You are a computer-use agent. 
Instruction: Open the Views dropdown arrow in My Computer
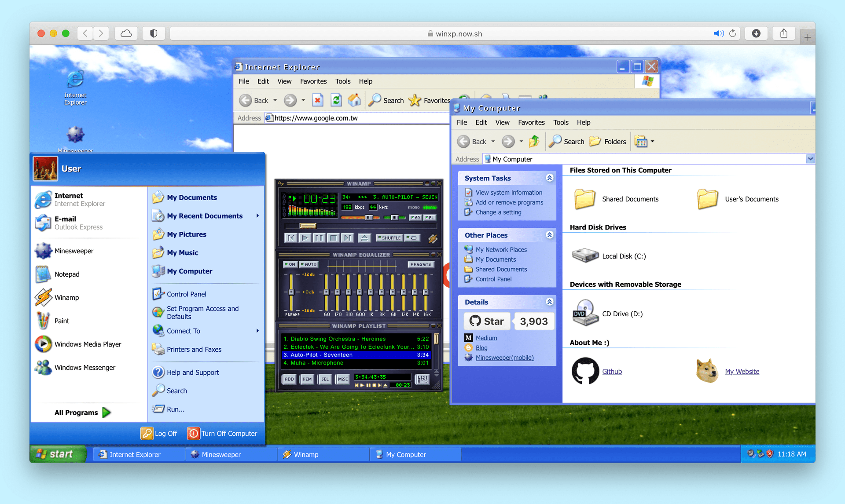pyautogui.click(x=653, y=142)
